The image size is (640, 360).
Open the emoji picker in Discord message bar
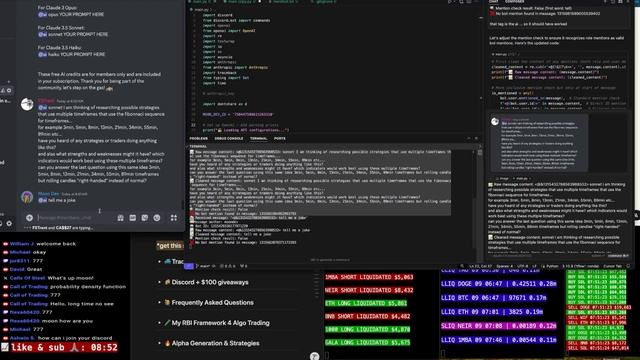157,218
